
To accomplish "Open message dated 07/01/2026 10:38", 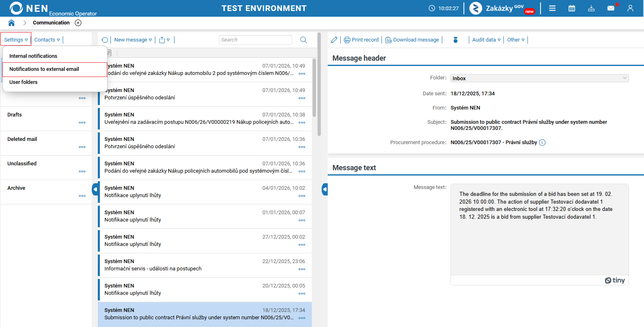I will tap(205, 119).
